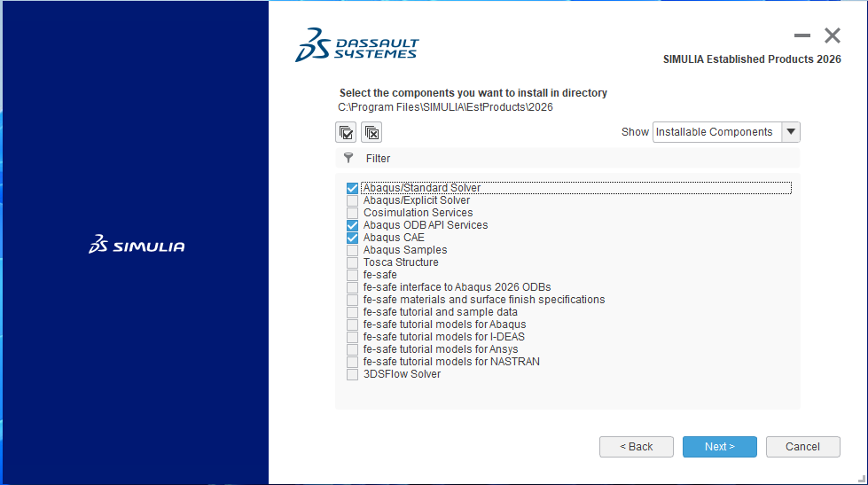Enable Abaqus/Explicit Solver checkbox
This screenshot has height=485, width=868.
tap(352, 200)
